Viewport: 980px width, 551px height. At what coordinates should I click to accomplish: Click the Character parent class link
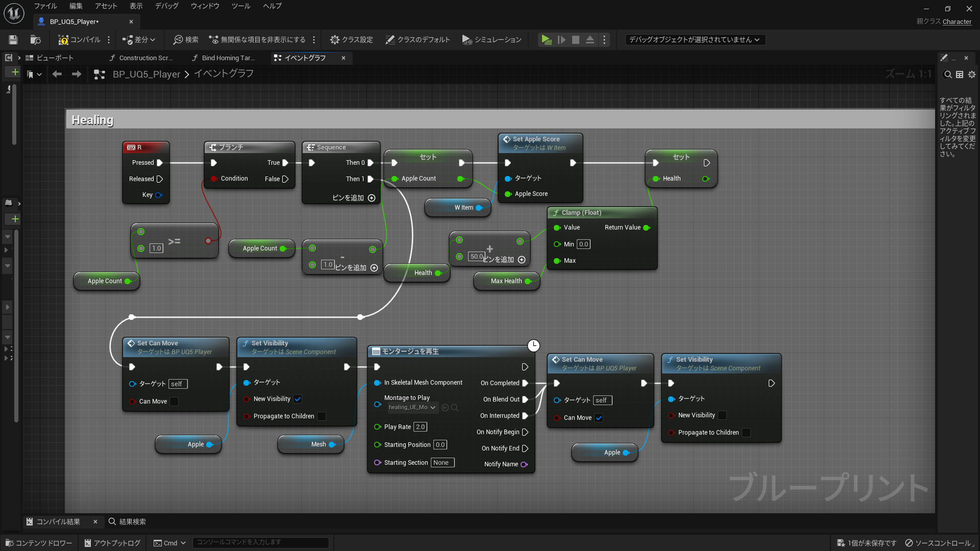tap(957, 21)
